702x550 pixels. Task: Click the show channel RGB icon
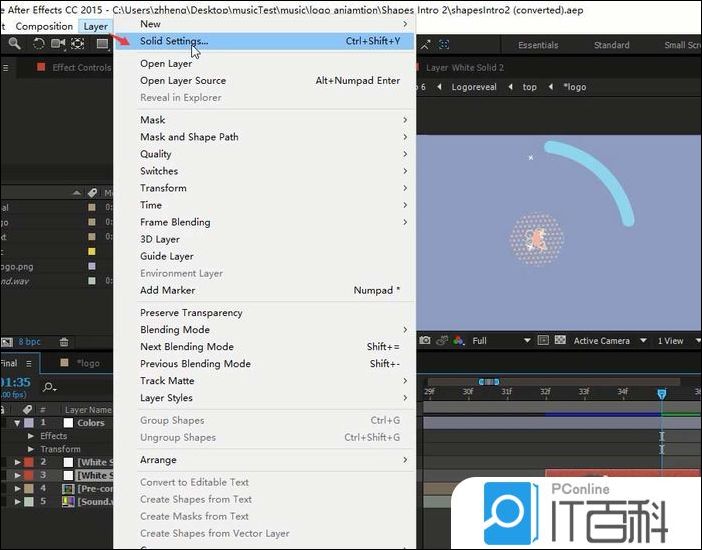tap(458, 341)
